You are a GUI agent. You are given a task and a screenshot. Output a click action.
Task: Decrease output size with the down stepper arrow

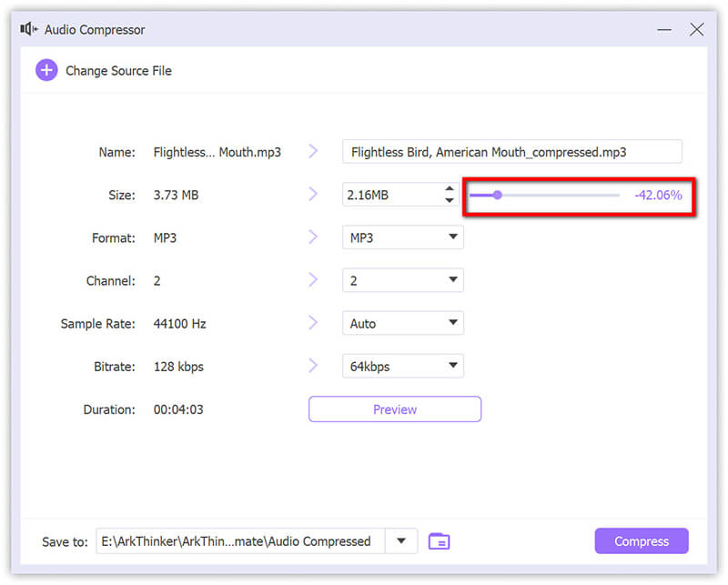[449, 200]
